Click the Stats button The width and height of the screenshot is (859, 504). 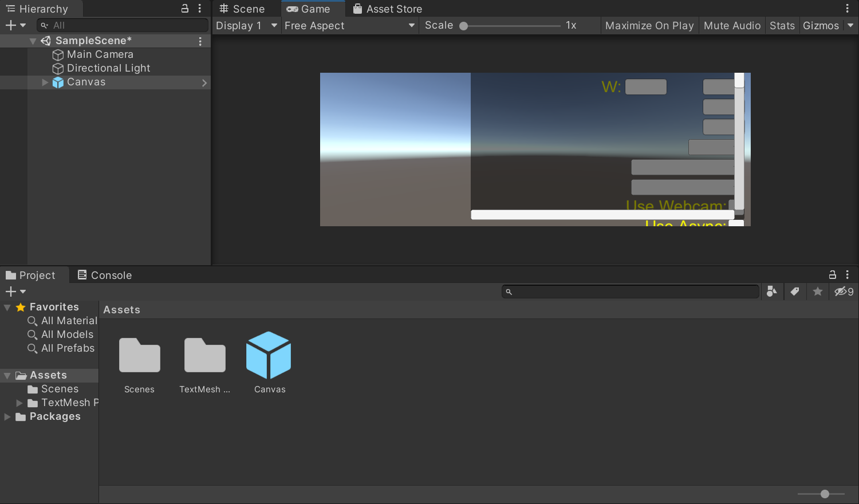[782, 26]
